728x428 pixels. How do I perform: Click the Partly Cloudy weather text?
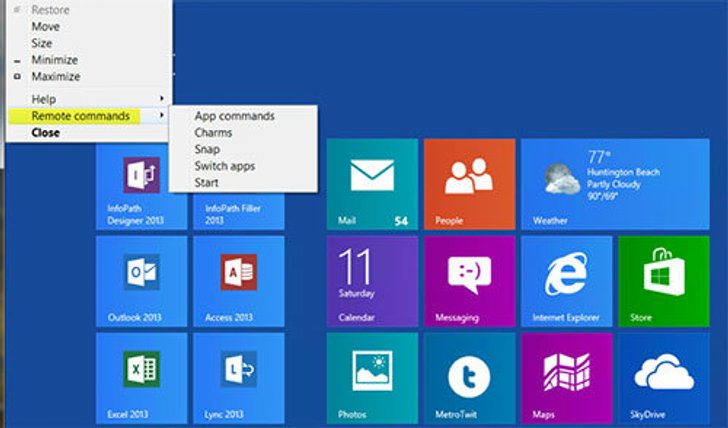tap(613, 184)
